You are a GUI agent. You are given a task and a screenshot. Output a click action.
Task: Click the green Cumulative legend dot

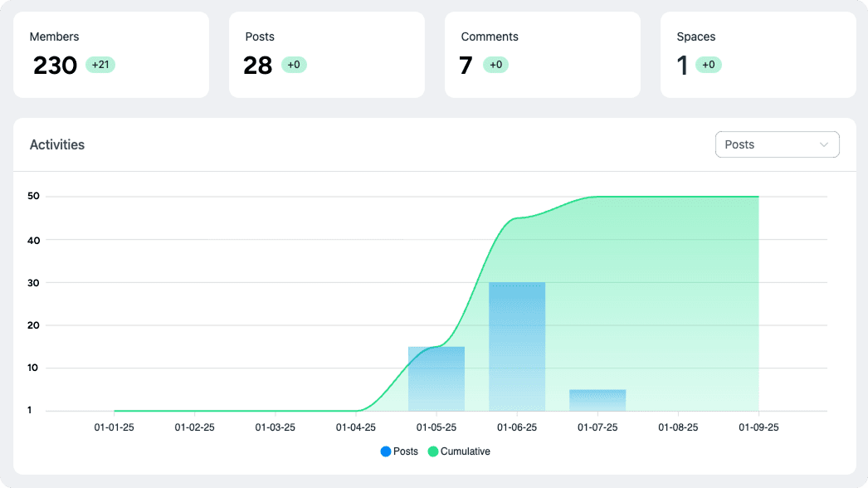[433, 451]
